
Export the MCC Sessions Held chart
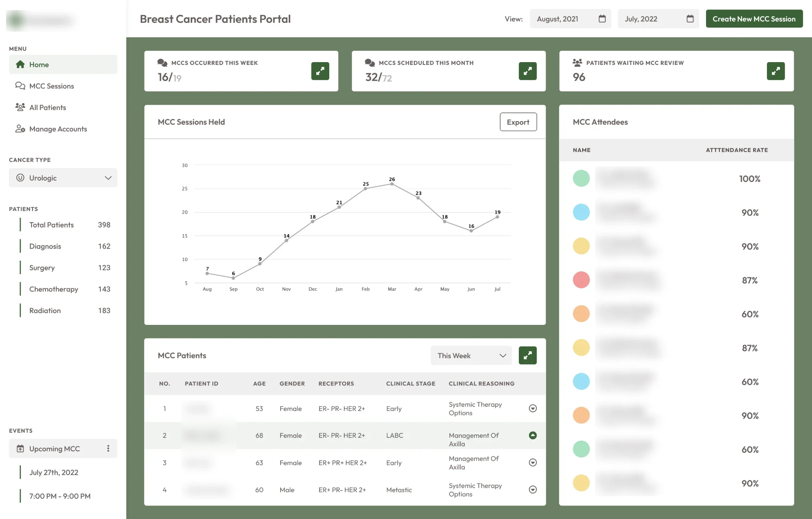pos(518,122)
